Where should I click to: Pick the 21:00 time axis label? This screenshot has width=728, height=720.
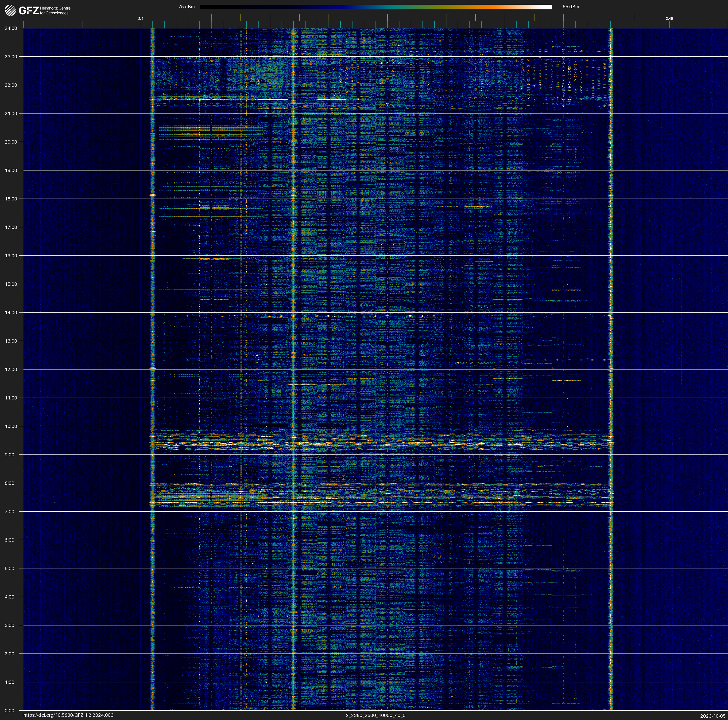point(11,113)
